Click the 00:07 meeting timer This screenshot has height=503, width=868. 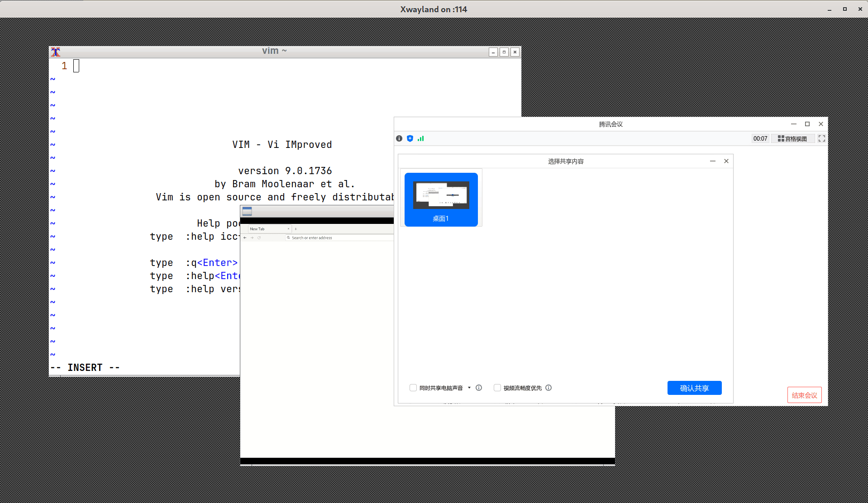[760, 138]
